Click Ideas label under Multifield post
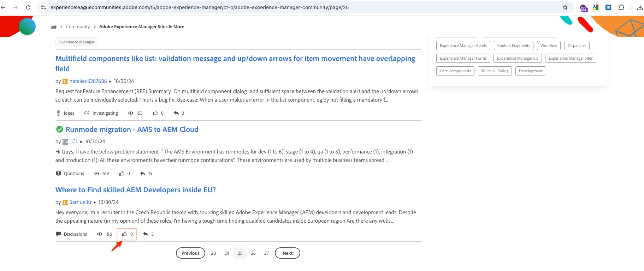The height and width of the screenshot is (271, 644). click(x=69, y=113)
